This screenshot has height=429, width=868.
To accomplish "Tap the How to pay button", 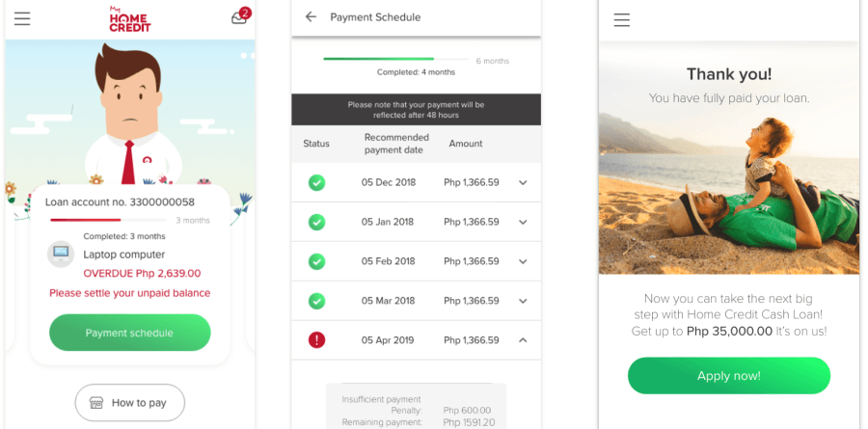I will [129, 403].
